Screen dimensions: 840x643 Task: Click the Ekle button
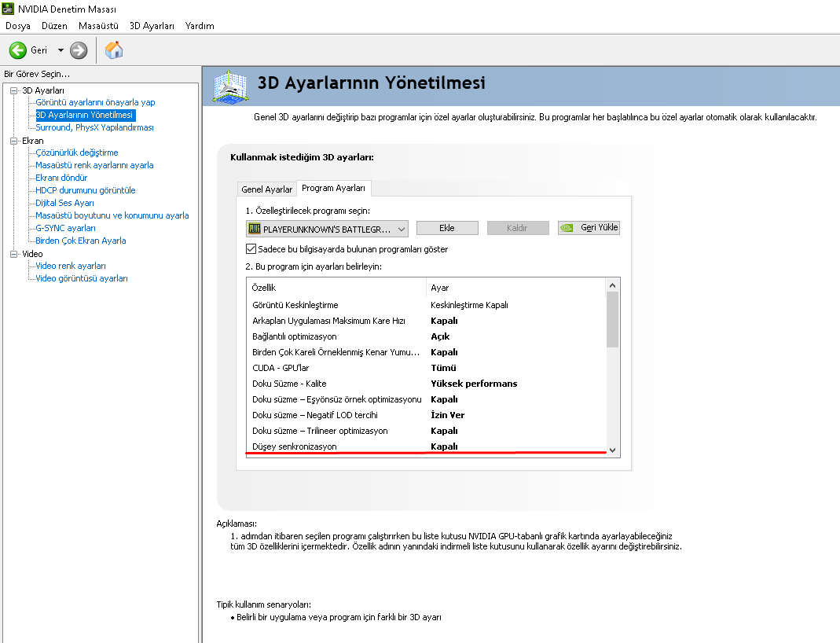[x=447, y=228]
